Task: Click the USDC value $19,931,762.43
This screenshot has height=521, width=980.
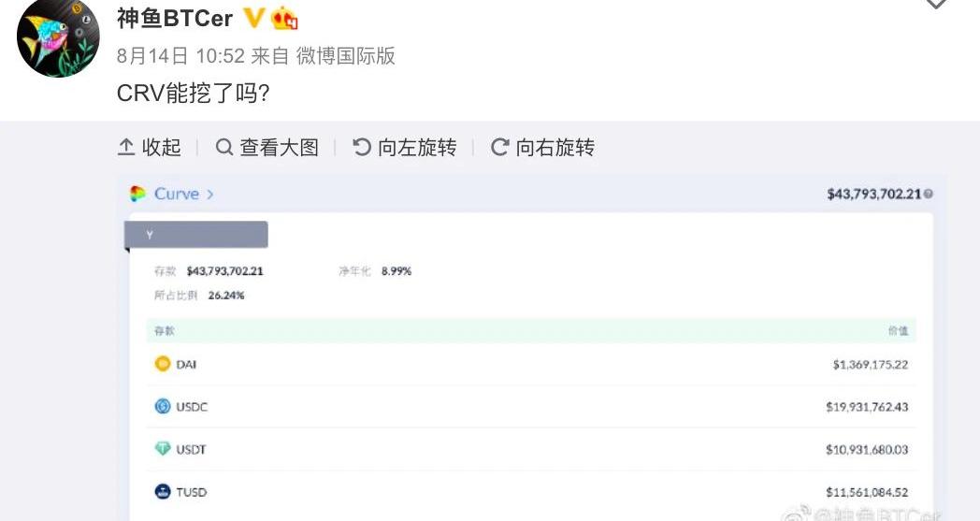Action: [x=867, y=407]
